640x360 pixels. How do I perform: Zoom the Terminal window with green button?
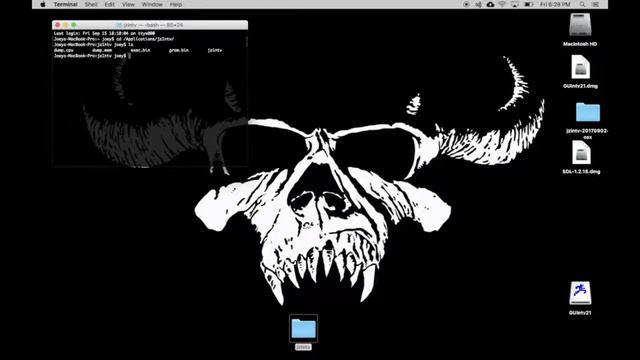(73, 25)
